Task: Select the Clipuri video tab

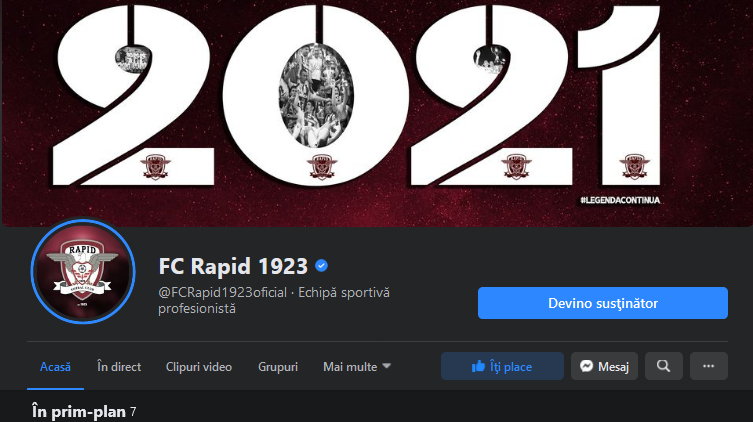Action: coord(199,367)
